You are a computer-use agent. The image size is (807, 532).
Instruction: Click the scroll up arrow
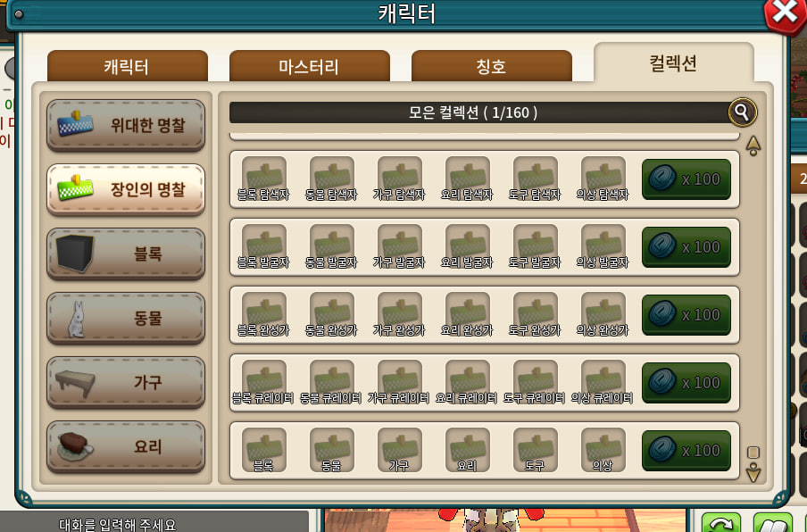(753, 145)
